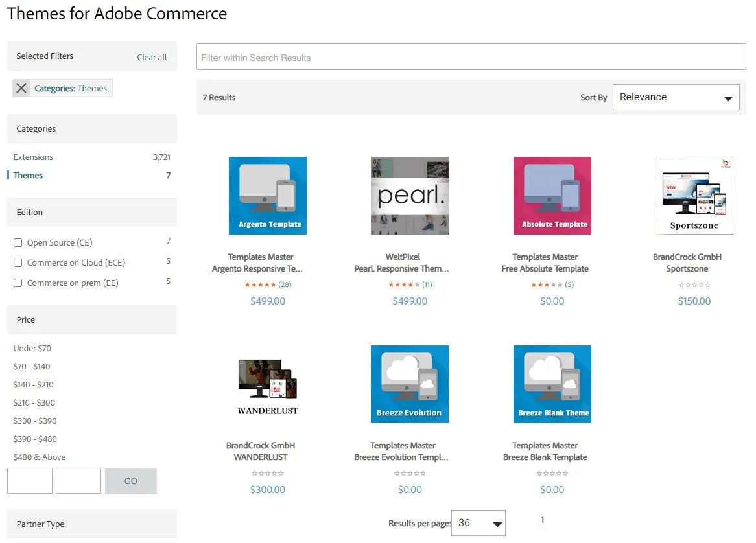
Task: Click the minimum price input box
Action: (x=30, y=481)
